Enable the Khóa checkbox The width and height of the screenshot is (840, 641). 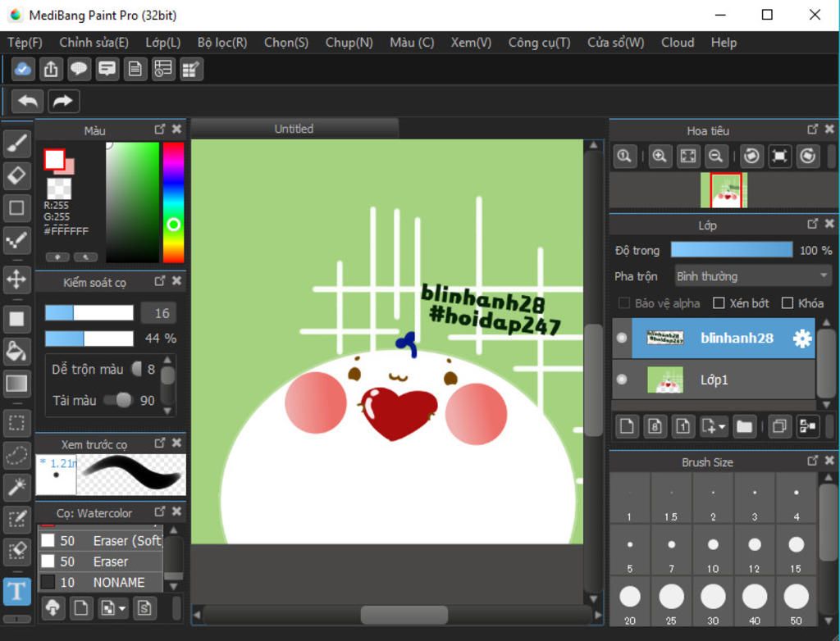click(787, 303)
